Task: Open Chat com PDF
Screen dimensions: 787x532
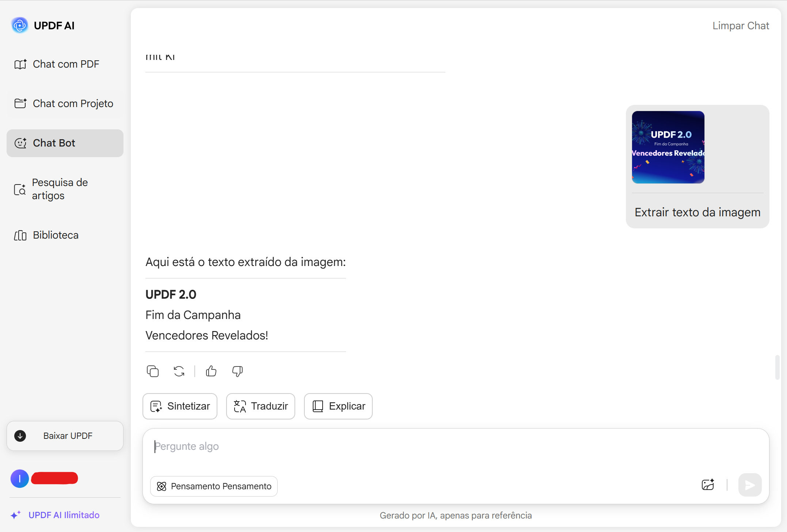Action: [65, 64]
